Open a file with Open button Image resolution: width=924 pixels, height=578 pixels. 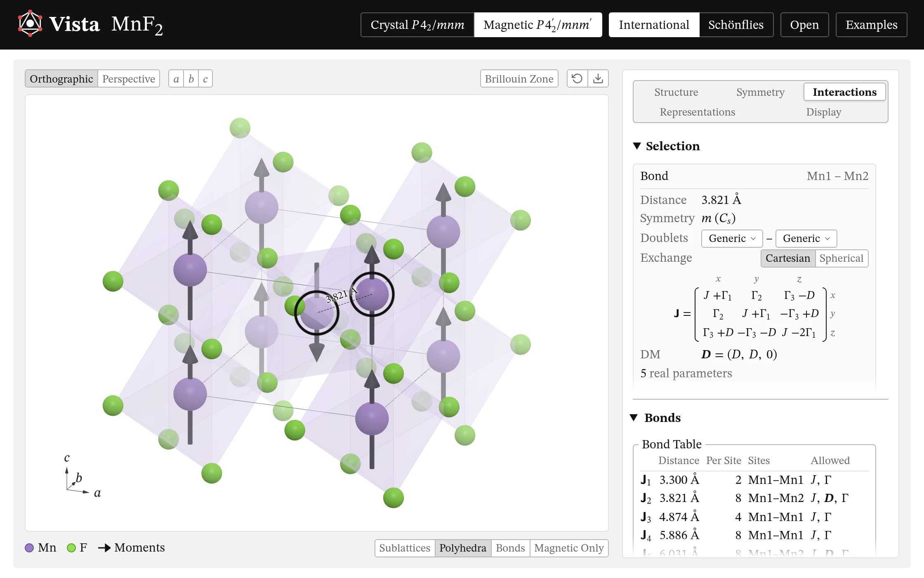(x=804, y=25)
